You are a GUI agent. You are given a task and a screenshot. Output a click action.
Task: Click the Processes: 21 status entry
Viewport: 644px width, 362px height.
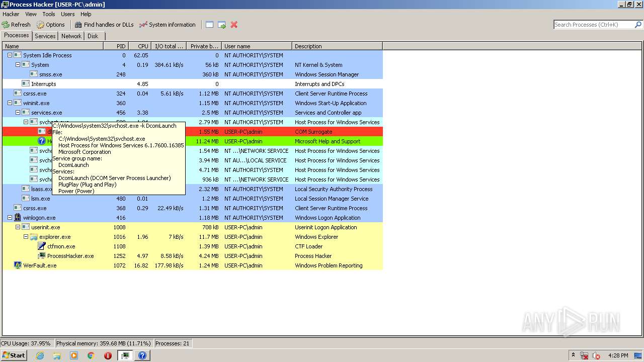tap(172, 343)
